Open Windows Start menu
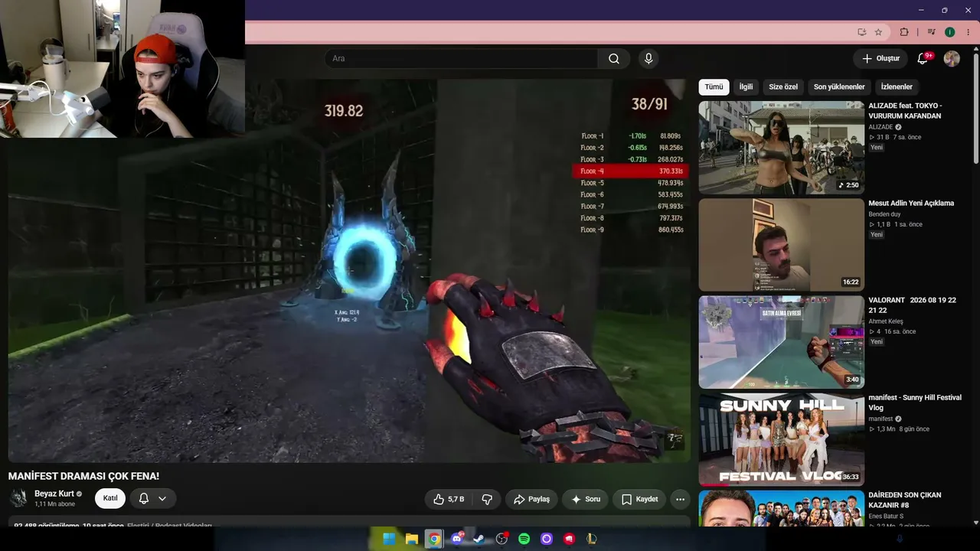 coord(389,539)
